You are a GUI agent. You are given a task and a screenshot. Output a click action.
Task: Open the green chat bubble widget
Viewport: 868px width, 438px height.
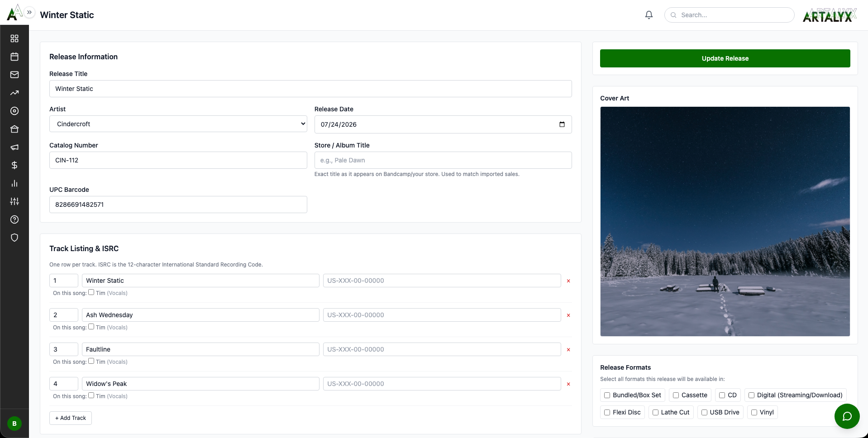(847, 416)
